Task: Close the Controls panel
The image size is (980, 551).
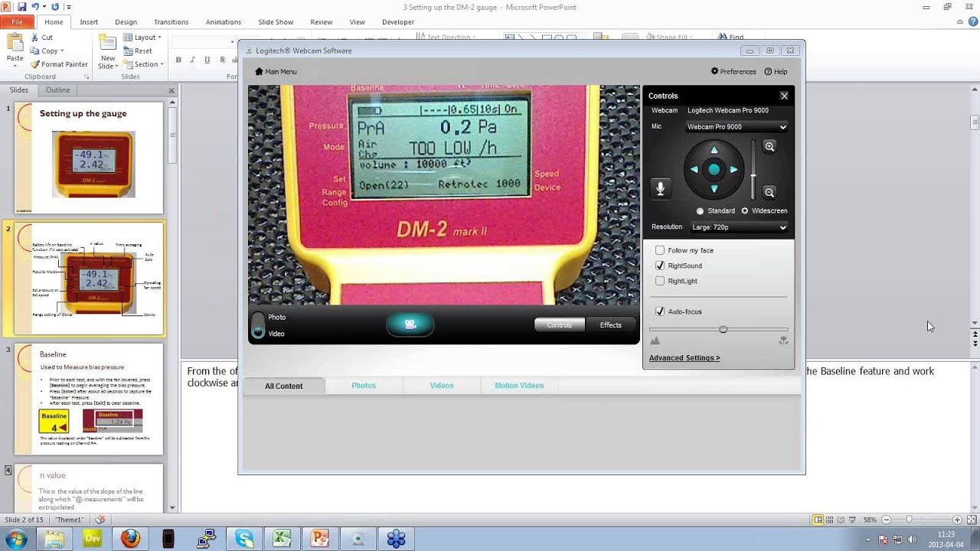Action: (x=784, y=96)
